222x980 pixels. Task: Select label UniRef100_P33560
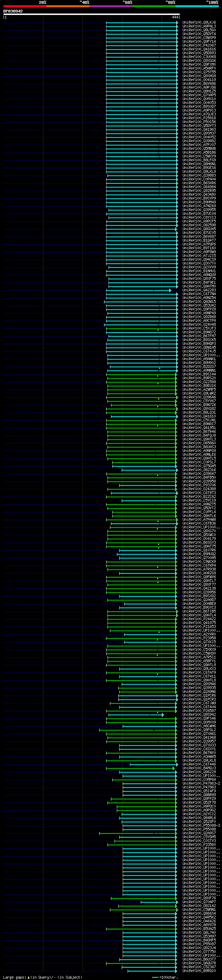coord(199,844)
